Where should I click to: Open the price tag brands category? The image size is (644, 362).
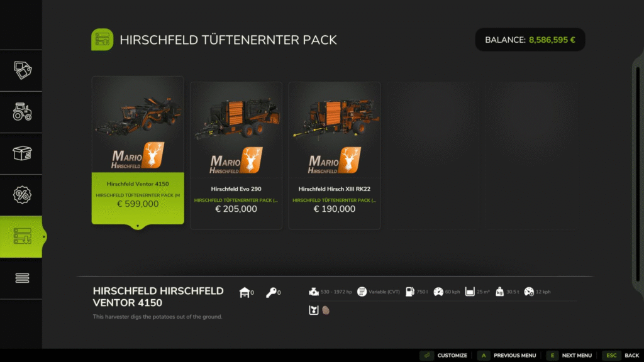tap(22, 70)
